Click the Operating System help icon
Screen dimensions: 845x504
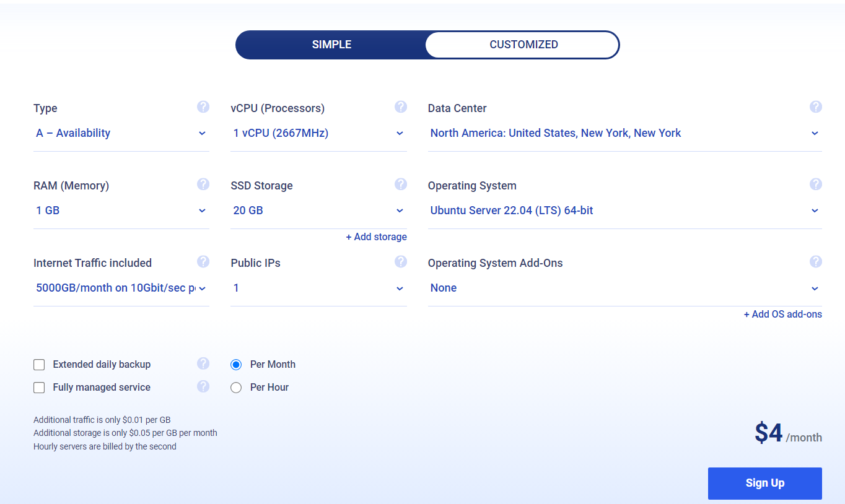815,185
